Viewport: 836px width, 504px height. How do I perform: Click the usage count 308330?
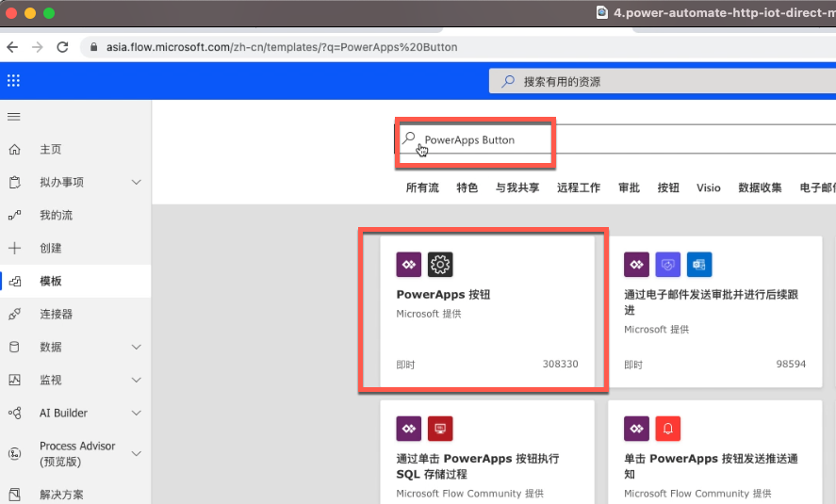(x=561, y=364)
